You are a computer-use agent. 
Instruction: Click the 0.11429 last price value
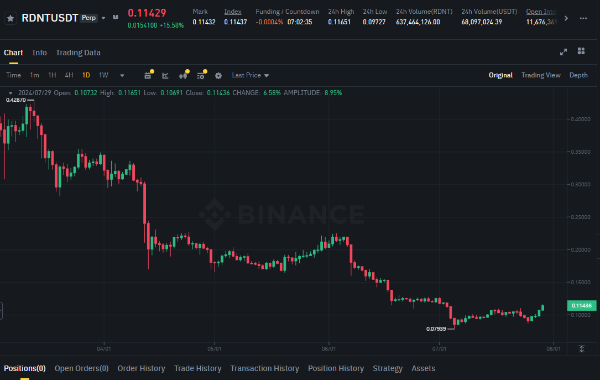pyautogui.click(x=147, y=13)
